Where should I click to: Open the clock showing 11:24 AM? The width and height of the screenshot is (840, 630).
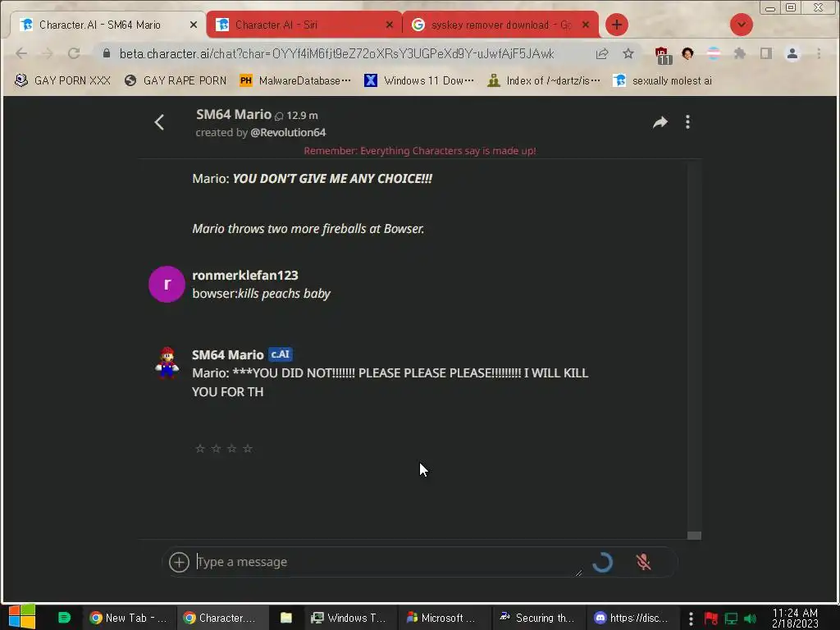pyautogui.click(x=795, y=618)
